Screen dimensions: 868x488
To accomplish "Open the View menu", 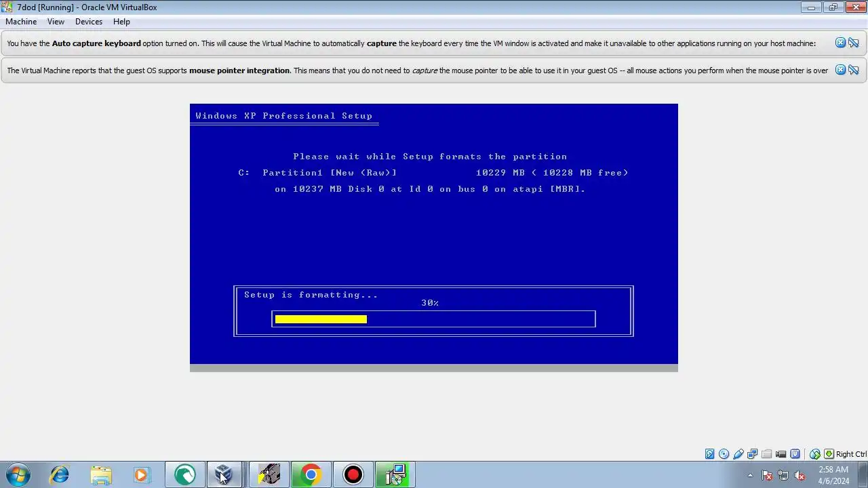I will 56,22.
